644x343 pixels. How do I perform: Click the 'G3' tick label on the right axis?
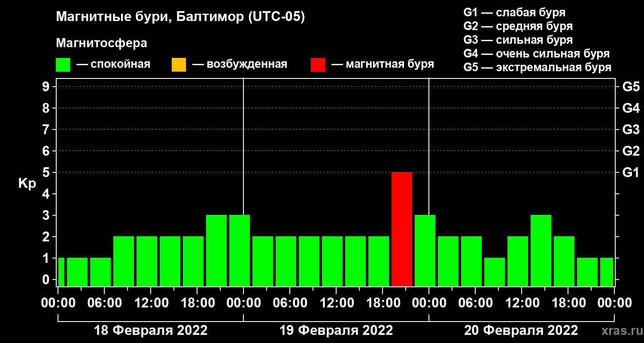pos(631,129)
